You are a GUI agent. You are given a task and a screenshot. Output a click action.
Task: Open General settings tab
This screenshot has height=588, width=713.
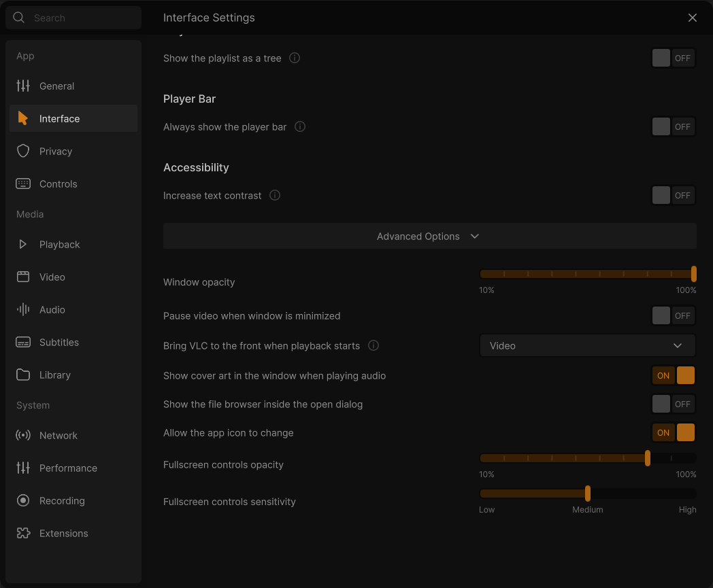(73, 86)
